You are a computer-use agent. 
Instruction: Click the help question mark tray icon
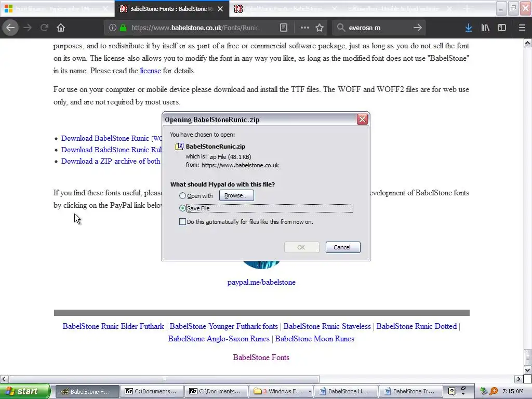pyautogui.click(x=451, y=391)
